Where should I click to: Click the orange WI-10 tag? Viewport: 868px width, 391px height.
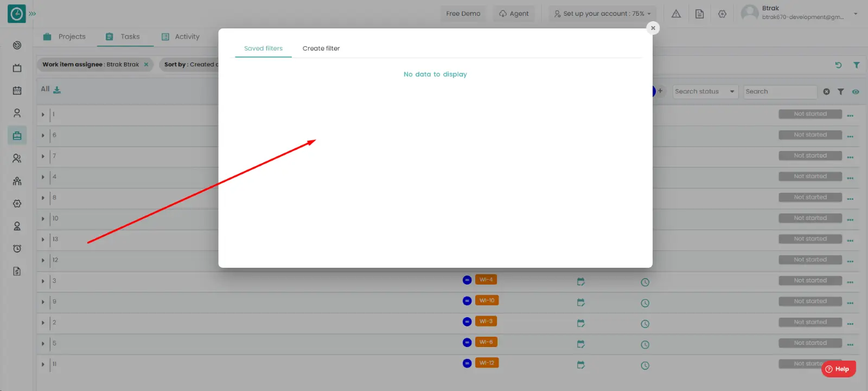[487, 301]
